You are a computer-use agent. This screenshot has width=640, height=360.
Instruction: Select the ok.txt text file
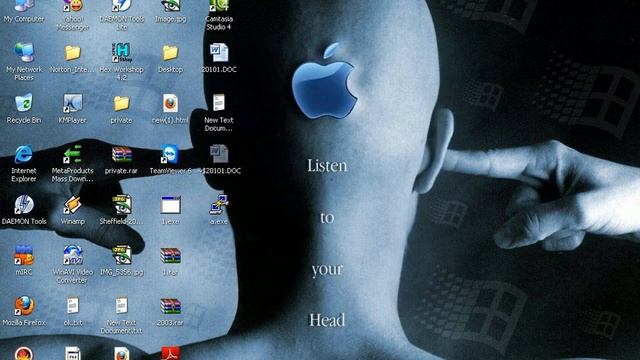pos(73,306)
